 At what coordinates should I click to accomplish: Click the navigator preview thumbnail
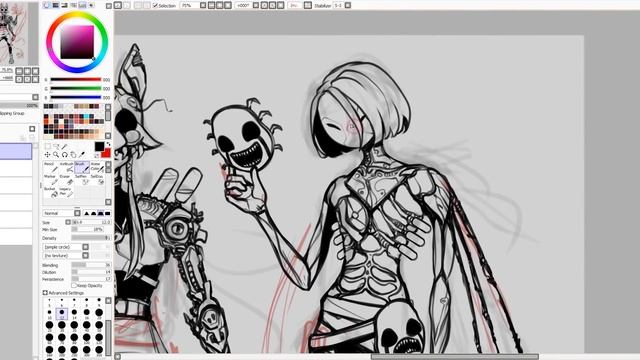coord(13,34)
